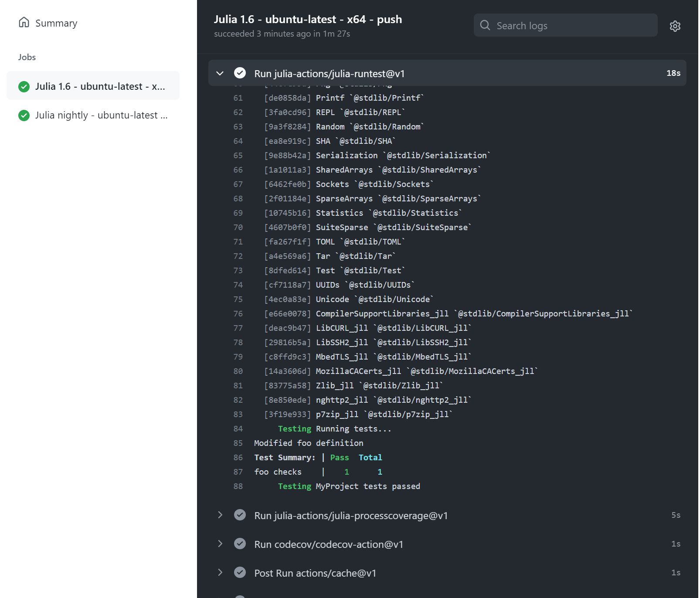
Task: Click Run codecov/codecov-action@v1 step title
Action: (x=329, y=544)
